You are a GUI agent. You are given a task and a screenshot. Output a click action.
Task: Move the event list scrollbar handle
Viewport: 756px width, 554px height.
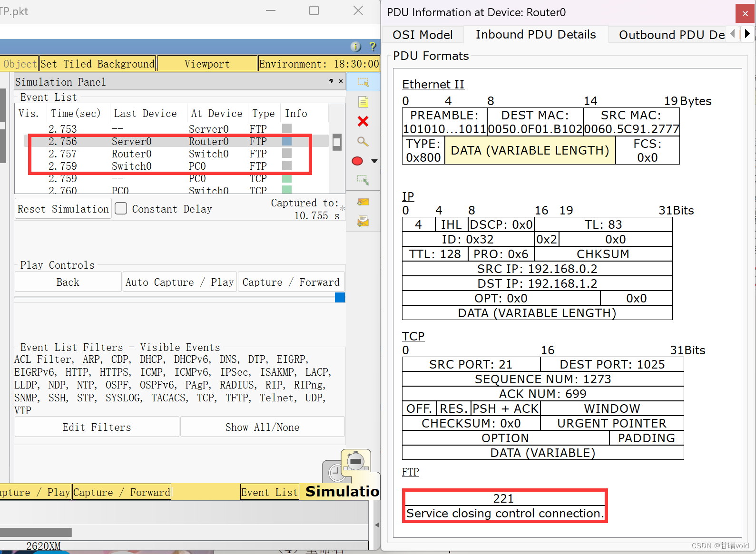337,142
